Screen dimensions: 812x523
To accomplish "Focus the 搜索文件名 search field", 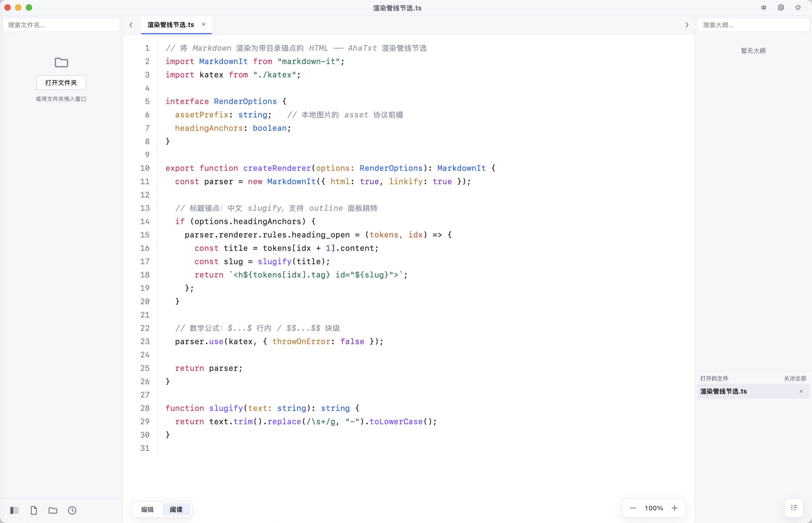I will pos(61,25).
